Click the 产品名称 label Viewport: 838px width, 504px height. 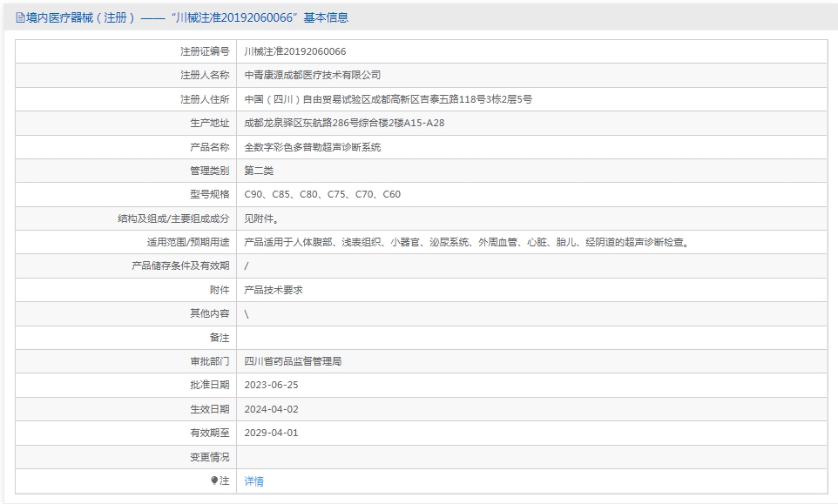(209, 147)
